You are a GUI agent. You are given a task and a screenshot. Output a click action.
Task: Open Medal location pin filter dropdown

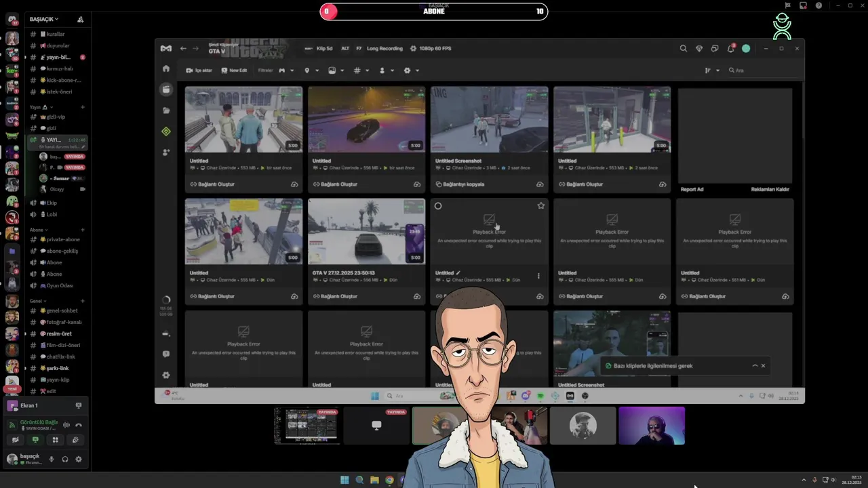coord(311,70)
